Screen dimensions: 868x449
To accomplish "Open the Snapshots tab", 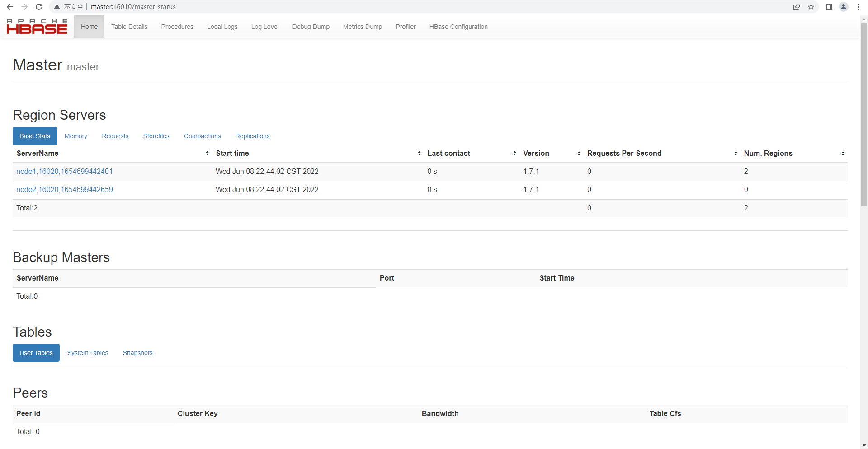I will [137, 353].
